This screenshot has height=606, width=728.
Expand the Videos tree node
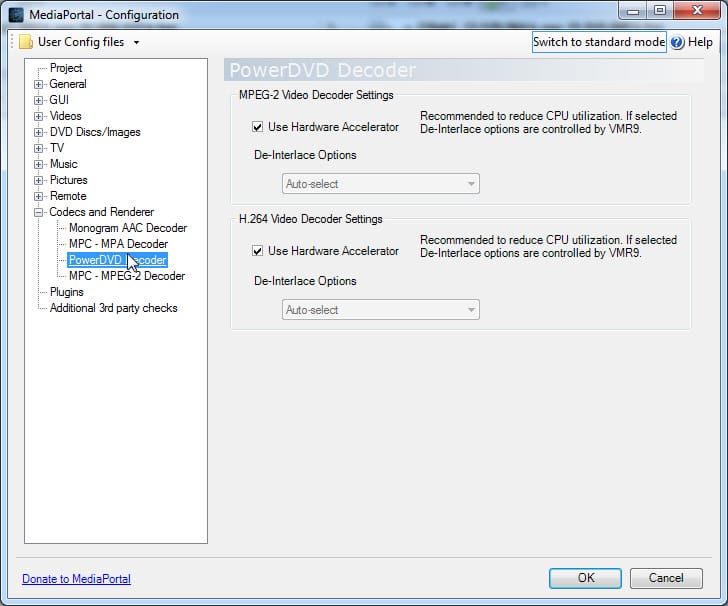pyautogui.click(x=39, y=116)
